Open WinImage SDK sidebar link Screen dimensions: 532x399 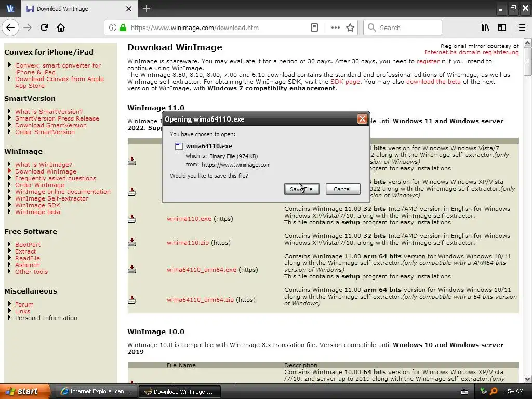point(37,205)
